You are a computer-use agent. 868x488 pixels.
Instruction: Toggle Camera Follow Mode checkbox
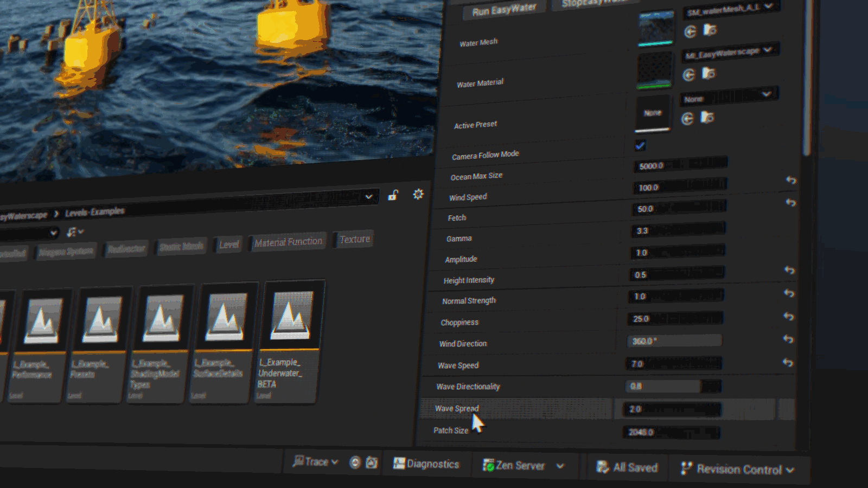640,145
